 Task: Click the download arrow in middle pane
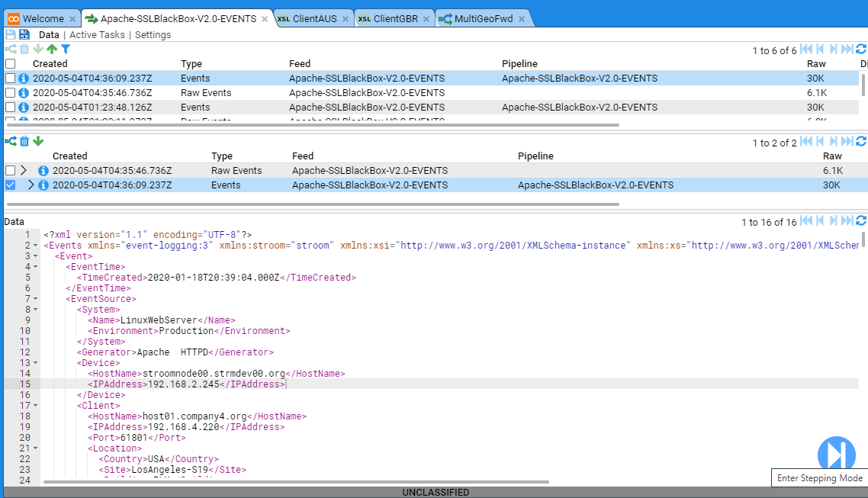point(38,141)
